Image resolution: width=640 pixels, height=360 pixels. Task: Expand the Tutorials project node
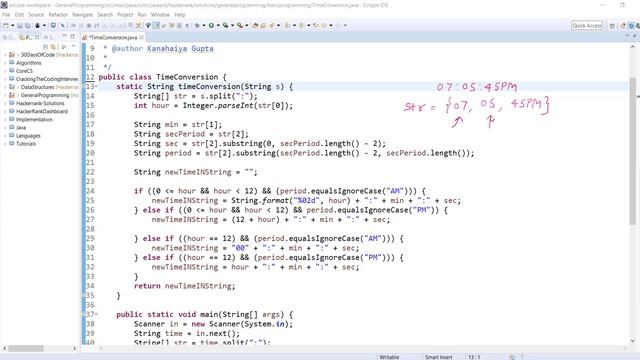point(5,144)
